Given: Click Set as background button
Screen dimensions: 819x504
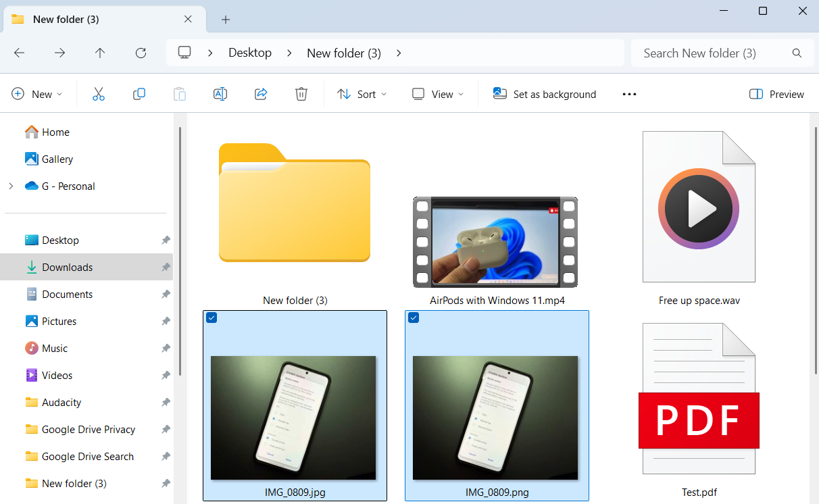Looking at the screenshot, I should click(545, 94).
